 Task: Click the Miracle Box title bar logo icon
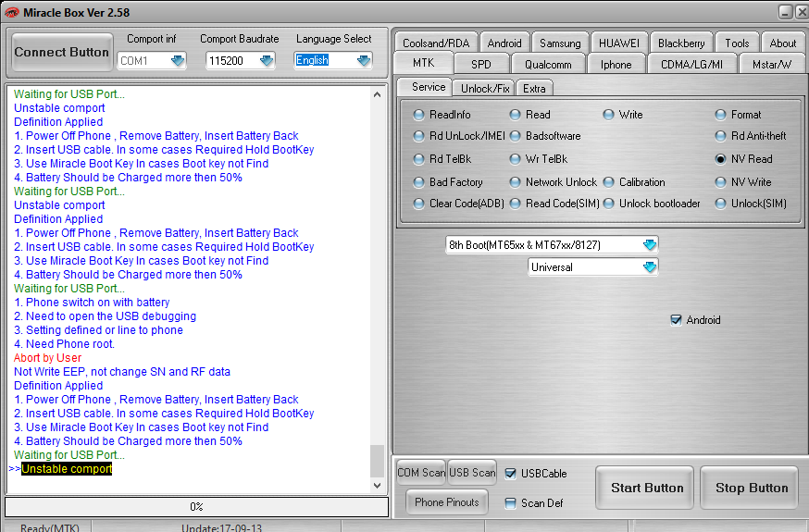tap(11, 12)
